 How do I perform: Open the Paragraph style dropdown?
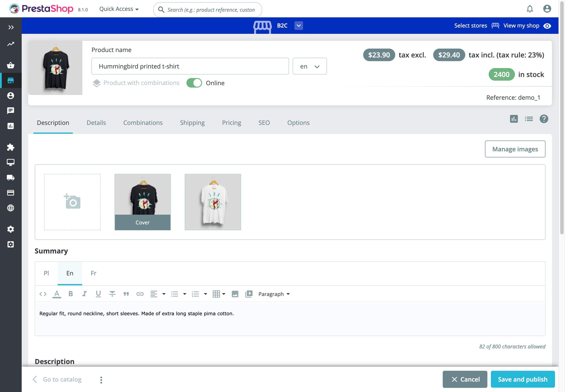pyautogui.click(x=274, y=294)
